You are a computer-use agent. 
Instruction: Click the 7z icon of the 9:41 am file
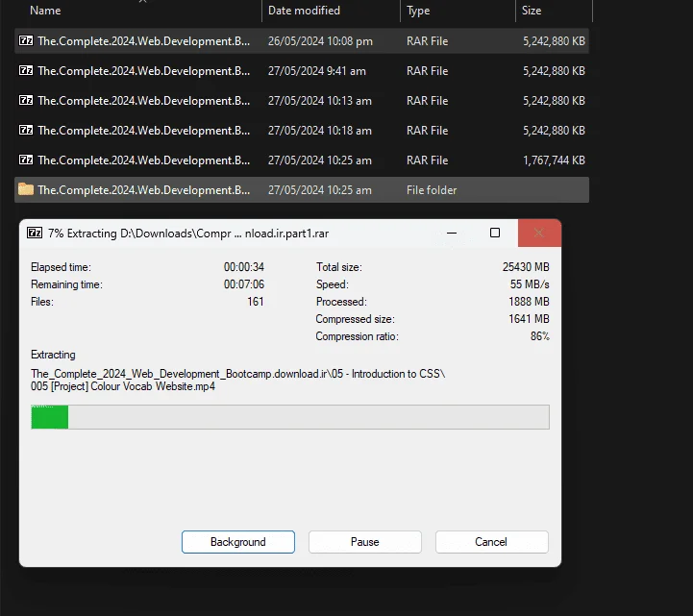[26, 70]
